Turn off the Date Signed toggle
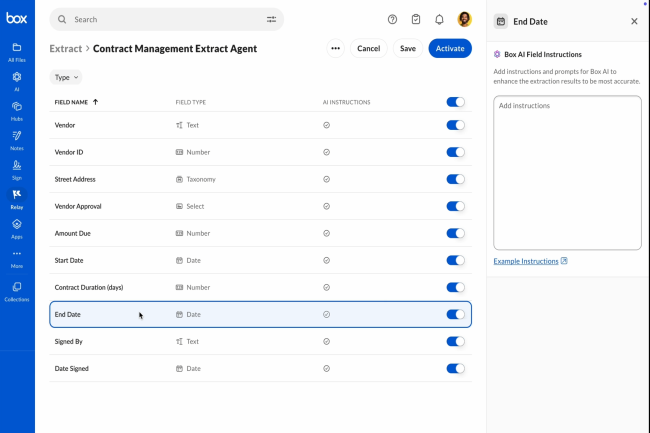This screenshot has height=433, width=650. click(x=455, y=368)
